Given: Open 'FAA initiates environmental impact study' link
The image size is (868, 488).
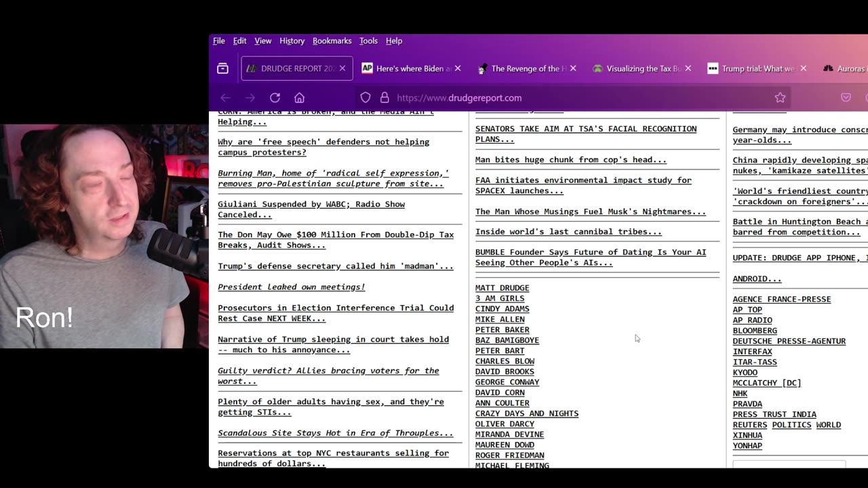Looking at the screenshot, I should coord(583,185).
